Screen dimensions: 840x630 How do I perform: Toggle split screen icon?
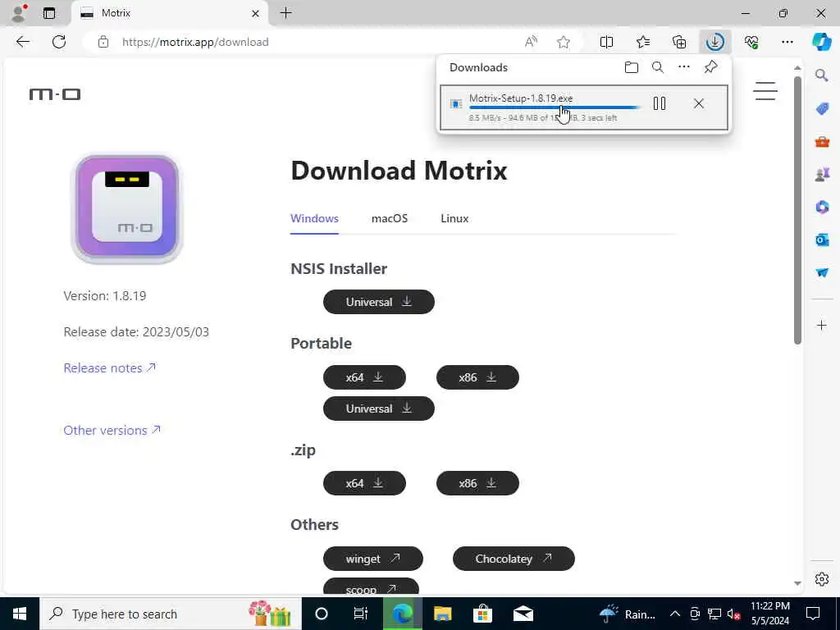(606, 42)
